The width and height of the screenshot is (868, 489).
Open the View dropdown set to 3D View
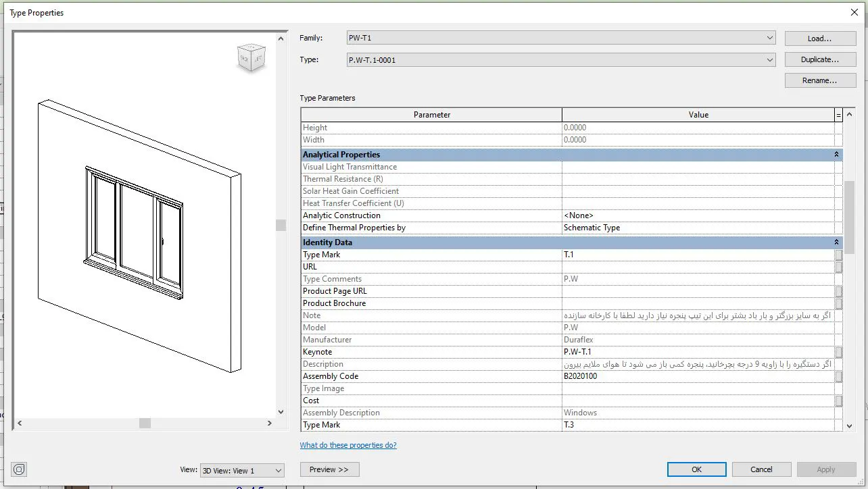(242, 470)
